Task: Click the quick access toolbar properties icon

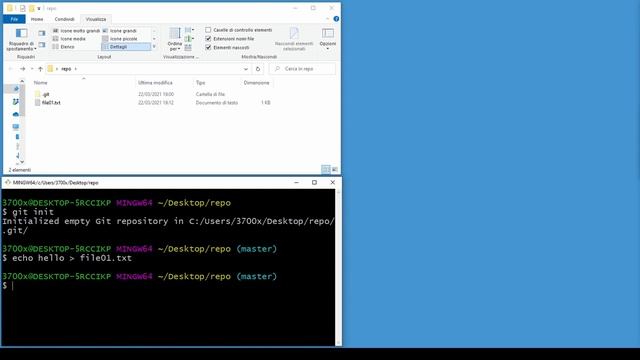Action: (23, 8)
